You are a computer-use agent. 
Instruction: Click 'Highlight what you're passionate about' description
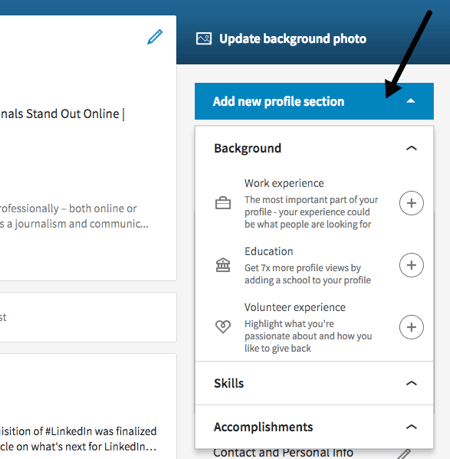[x=308, y=336]
